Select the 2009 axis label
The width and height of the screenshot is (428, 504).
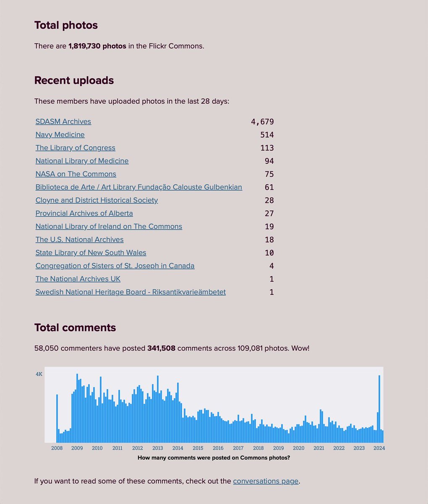tap(77, 448)
